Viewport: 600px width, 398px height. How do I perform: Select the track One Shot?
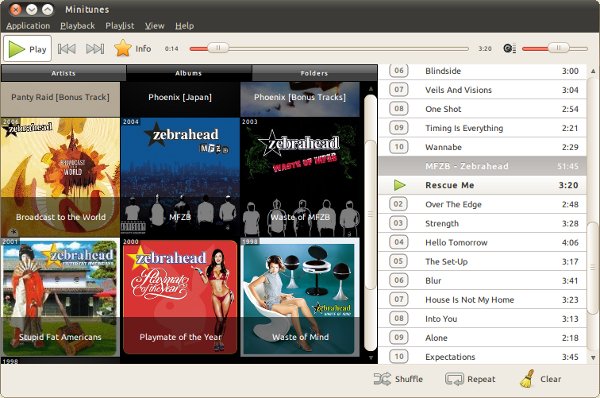pyautogui.click(x=482, y=109)
